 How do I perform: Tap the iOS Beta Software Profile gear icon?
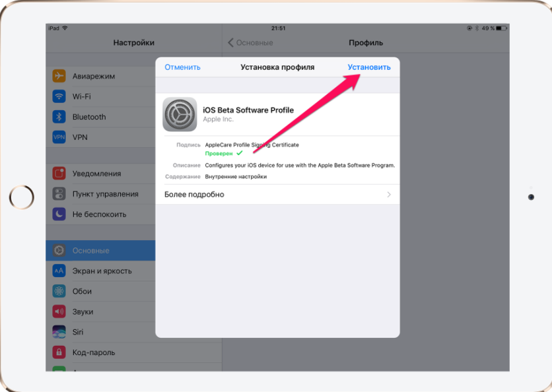point(180,114)
